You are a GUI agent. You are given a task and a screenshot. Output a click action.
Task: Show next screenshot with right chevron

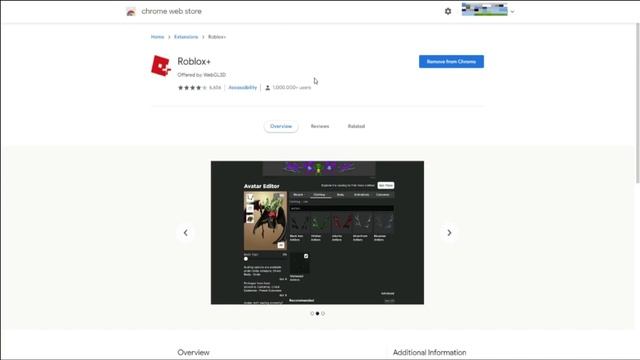click(449, 233)
